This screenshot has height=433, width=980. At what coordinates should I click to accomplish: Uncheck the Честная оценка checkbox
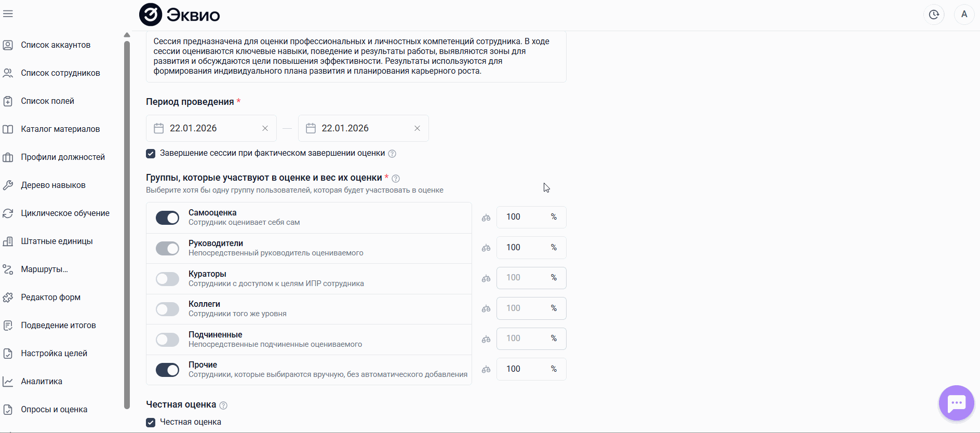click(x=151, y=423)
